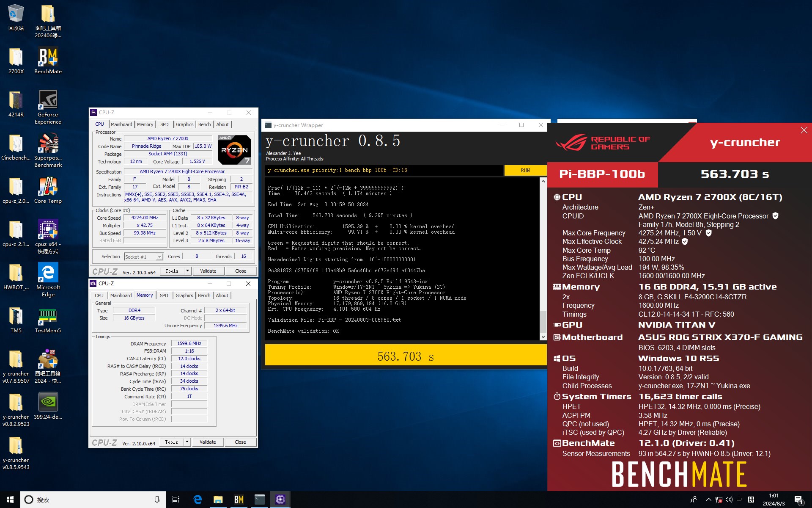The height and width of the screenshot is (508, 812).
Task: Show hidden system tray icons chevron
Action: (708, 500)
